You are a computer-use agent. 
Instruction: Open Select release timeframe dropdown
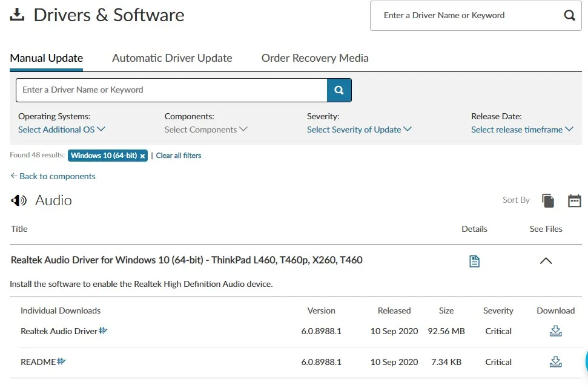pos(522,130)
